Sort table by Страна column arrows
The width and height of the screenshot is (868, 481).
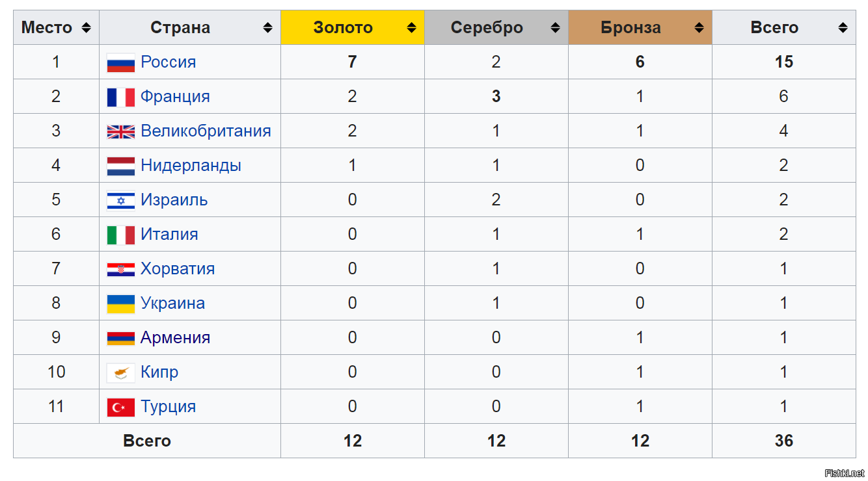267,28
